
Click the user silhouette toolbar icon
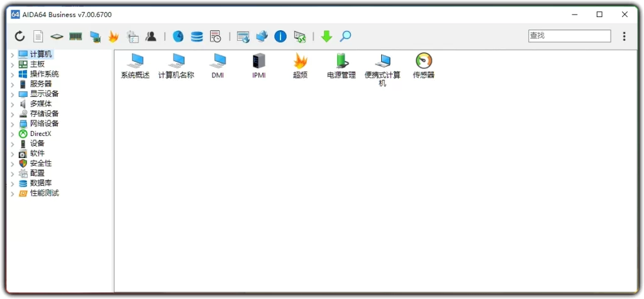coord(151,37)
